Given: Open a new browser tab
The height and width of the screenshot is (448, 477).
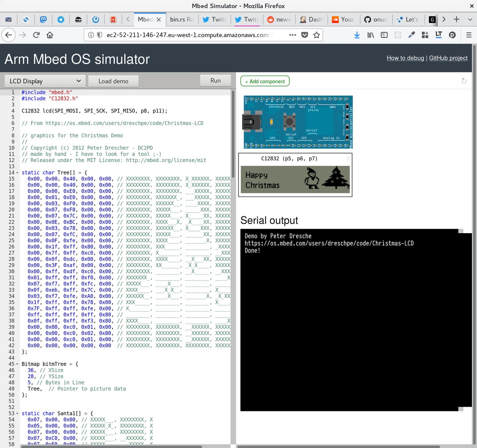Looking at the screenshot, I should 457,19.
